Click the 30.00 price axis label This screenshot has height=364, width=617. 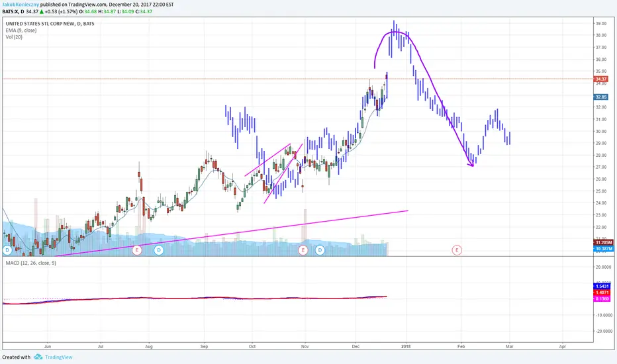click(x=601, y=132)
